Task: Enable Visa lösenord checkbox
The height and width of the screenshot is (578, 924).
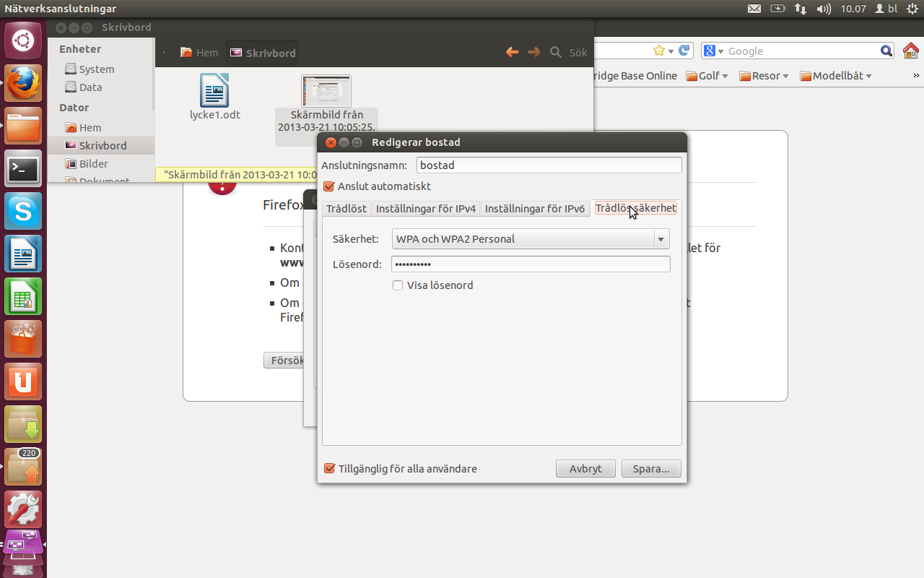Action: [398, 285]
